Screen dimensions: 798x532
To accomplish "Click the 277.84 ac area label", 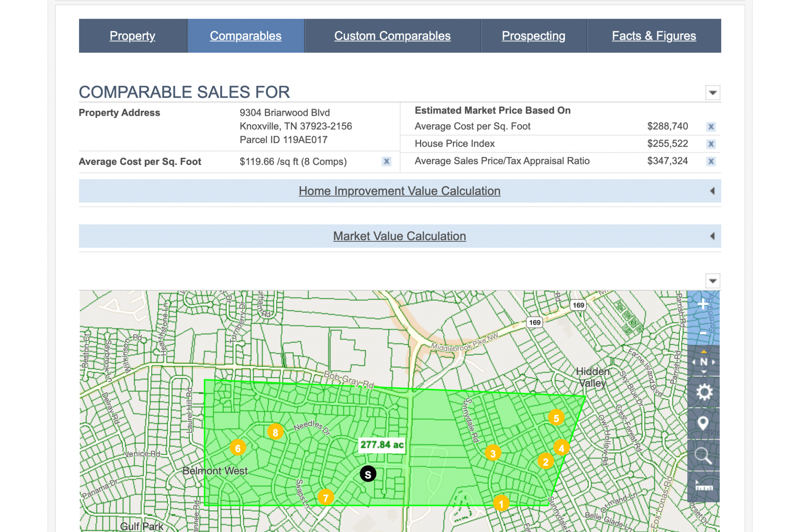I will point(381,445).
